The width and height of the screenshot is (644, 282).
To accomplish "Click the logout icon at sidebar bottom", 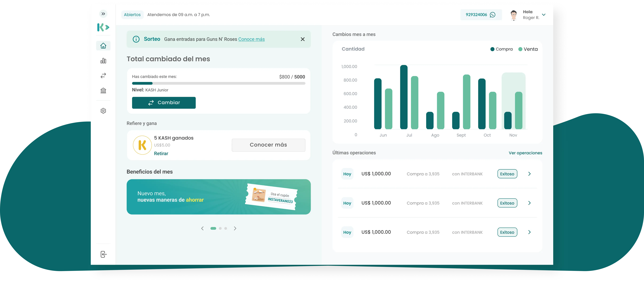I will pos(103,254).
